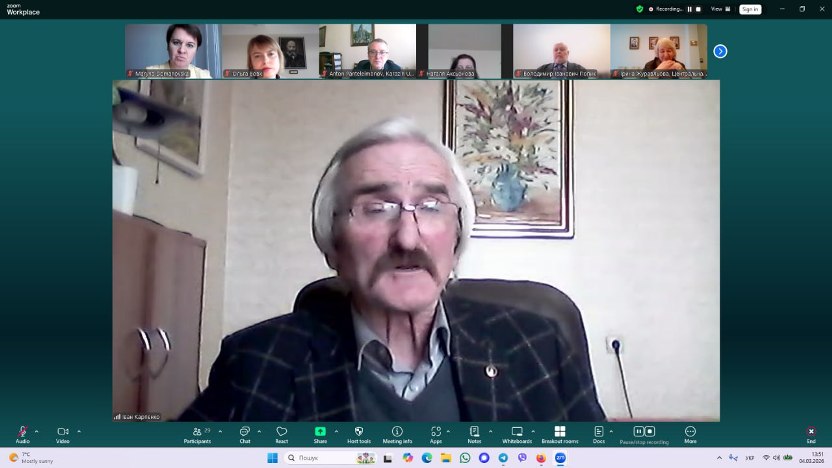Click the Sign in button
Screen dimensions: 832x468
750,9
